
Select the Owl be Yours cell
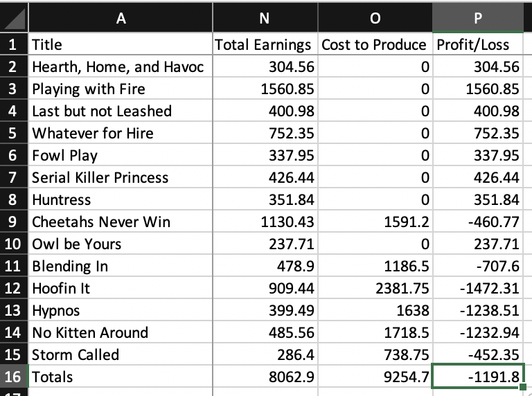pyautogui.click(x=121, y=244)
